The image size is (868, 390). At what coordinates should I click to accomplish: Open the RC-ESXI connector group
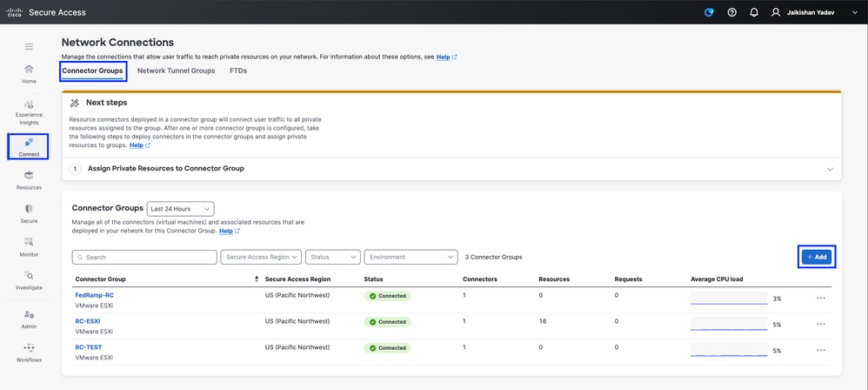[88, 320]
